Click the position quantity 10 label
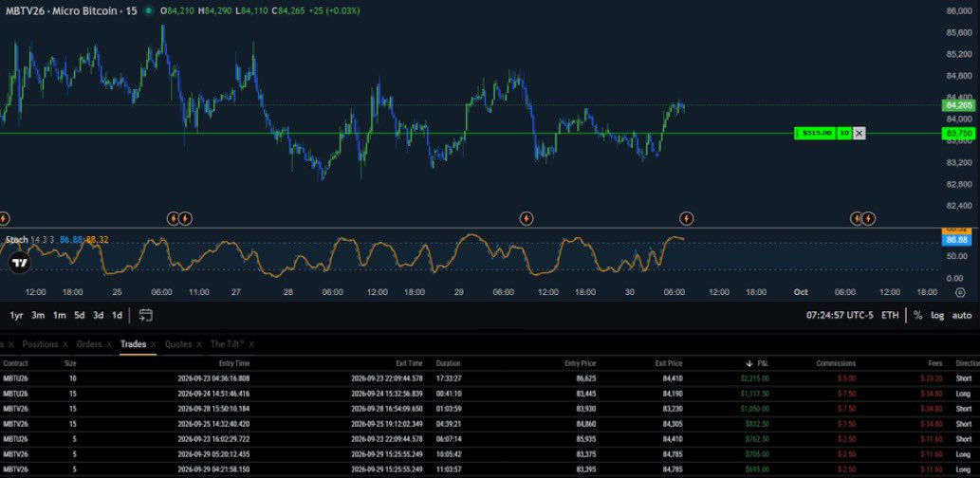Screen dimensions: 980x478 844,133
